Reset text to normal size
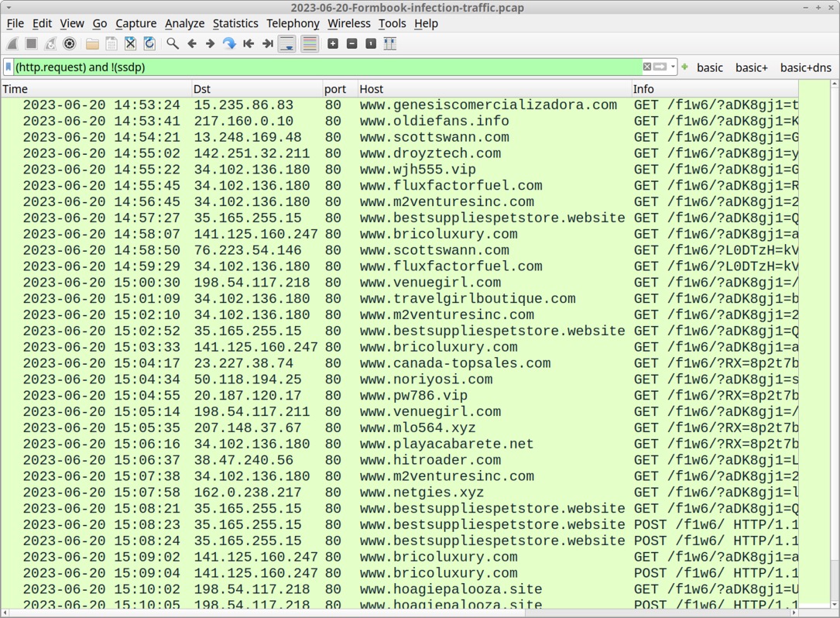Viewport: 840px width, 618px height. coord(371,44)
